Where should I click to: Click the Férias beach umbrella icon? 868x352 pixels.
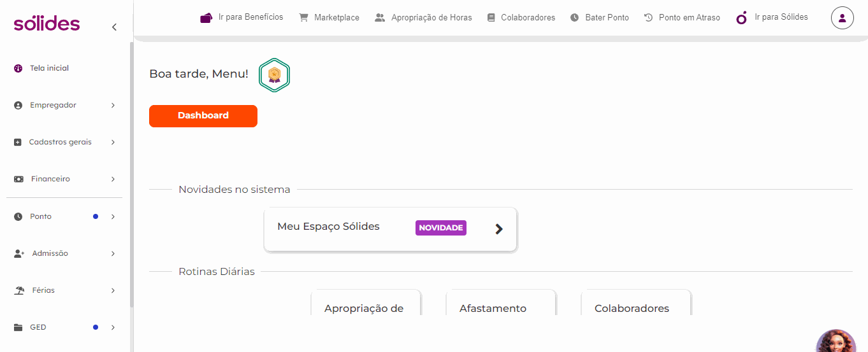coord(19,290)
